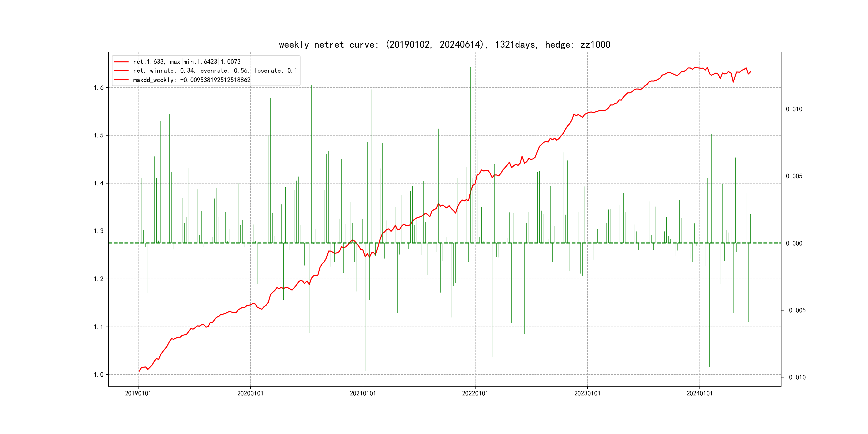Click the legend entry 'net:1.633, max|min'

187,62
